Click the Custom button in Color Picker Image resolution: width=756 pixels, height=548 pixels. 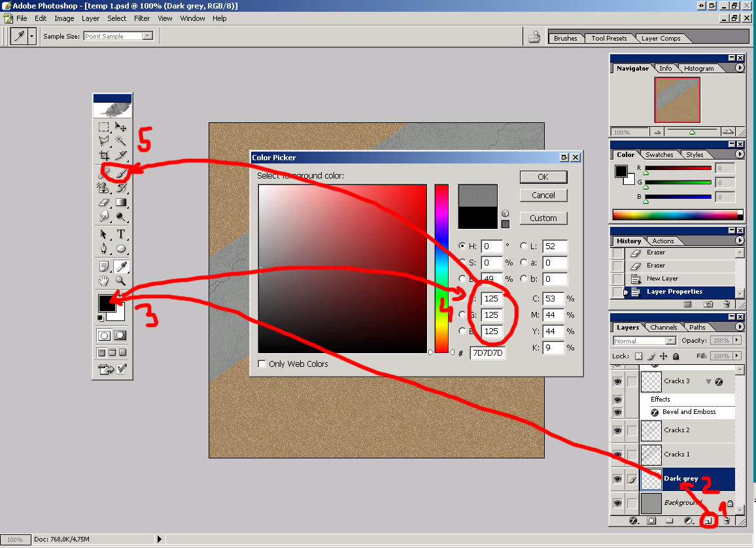point(543,218)
